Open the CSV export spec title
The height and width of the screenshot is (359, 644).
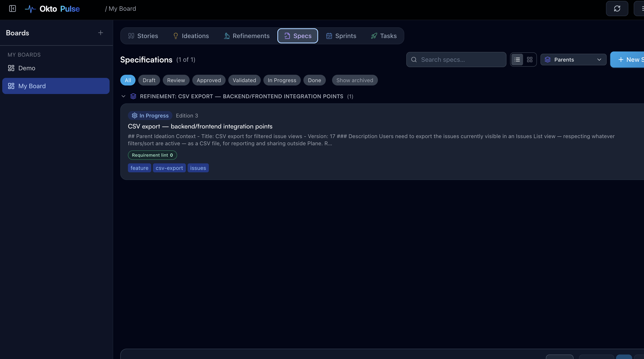[x=200, y=126]
